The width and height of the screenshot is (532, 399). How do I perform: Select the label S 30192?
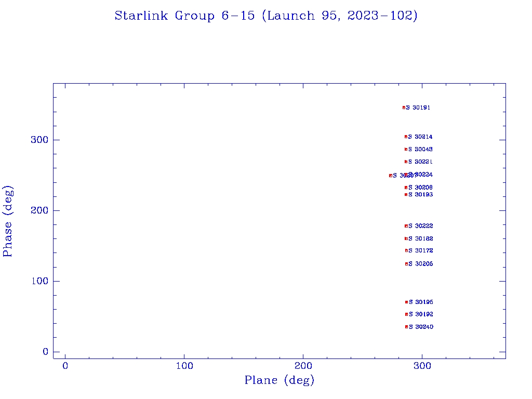tap(421, 314)
